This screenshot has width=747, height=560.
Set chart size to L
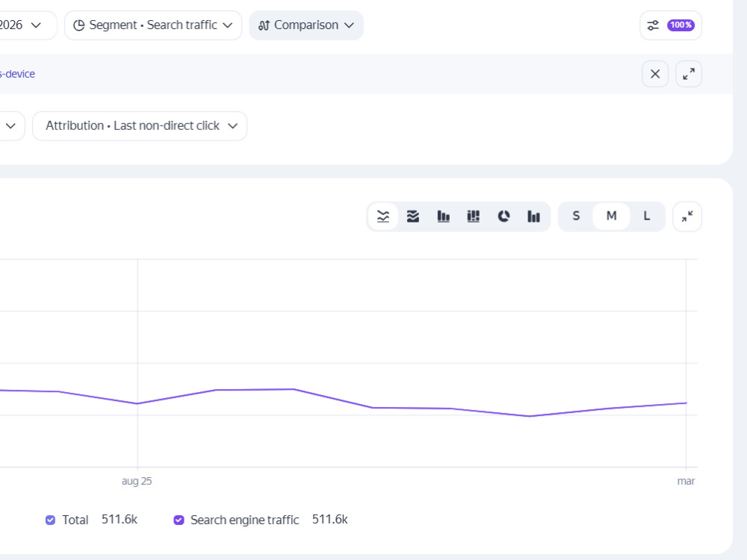(x=646, y=217)
